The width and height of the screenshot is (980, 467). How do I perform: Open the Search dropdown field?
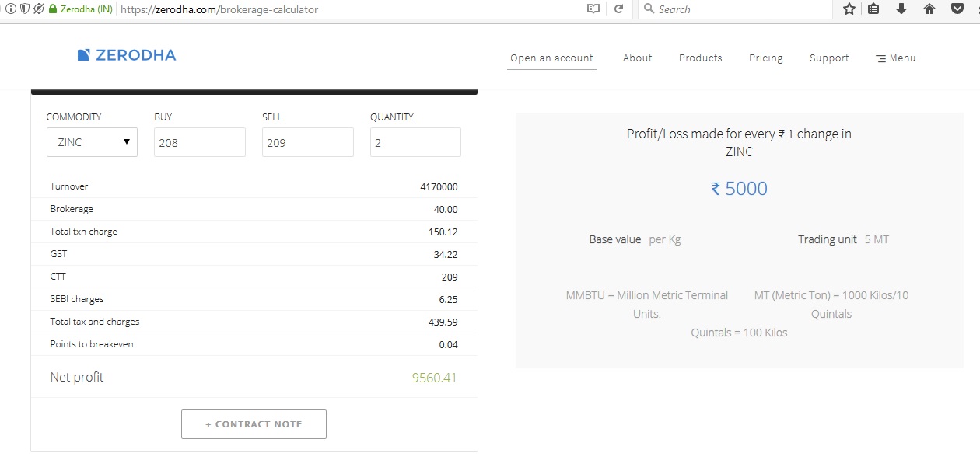tap(735, 9)
